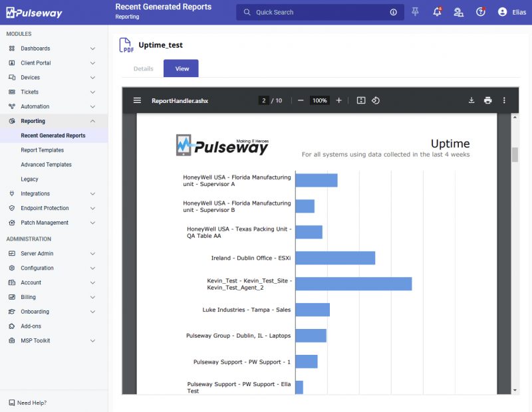Click the Elias username label
The image size is (532, 412).
tap(519, 12)
